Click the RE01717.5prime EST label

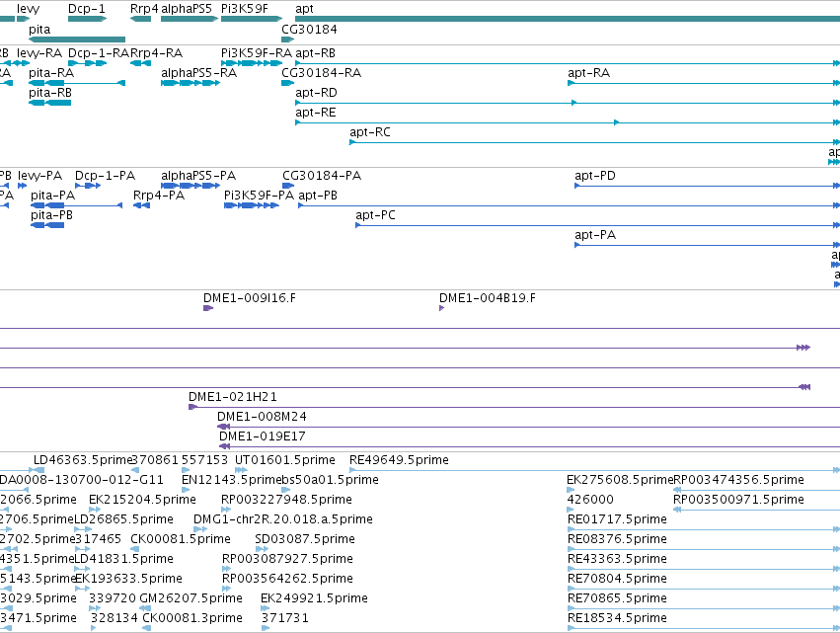coord(617,519)
